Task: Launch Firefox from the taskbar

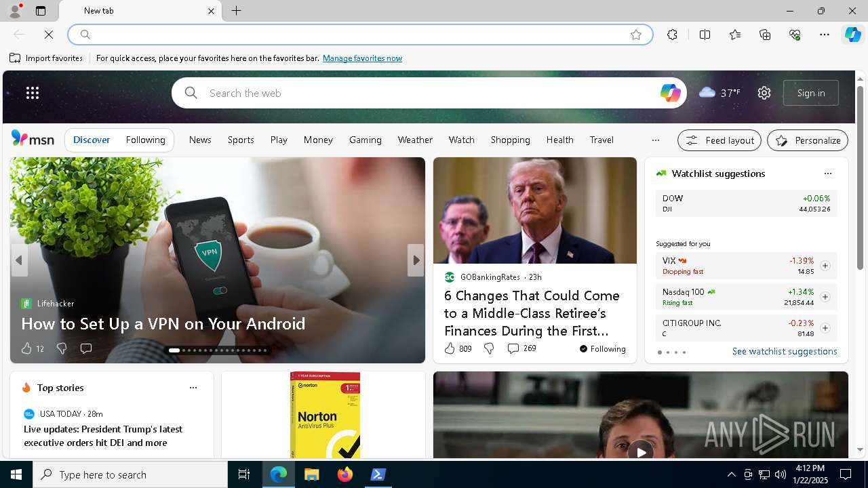Action: click(345, 474)
